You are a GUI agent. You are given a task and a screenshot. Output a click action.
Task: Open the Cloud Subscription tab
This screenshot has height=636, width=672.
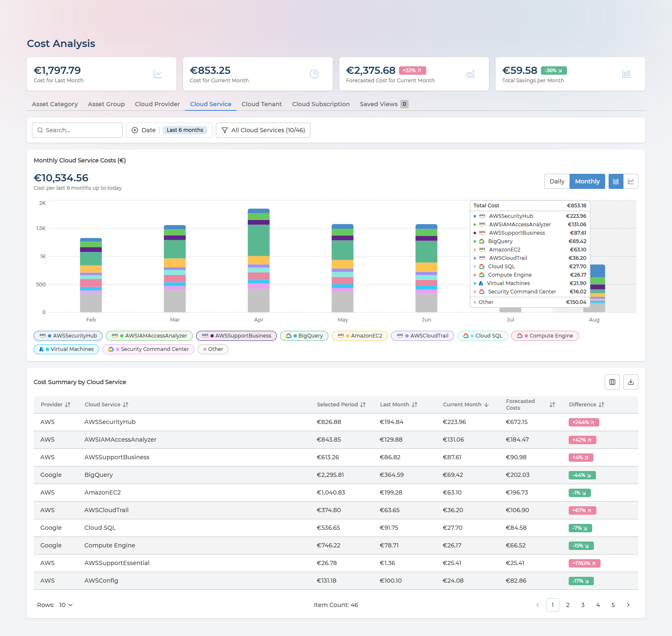coord(321,104)
